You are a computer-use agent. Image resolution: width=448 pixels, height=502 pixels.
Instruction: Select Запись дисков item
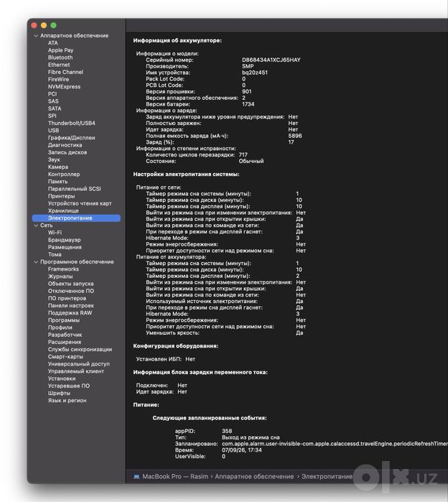coord(67,152)
